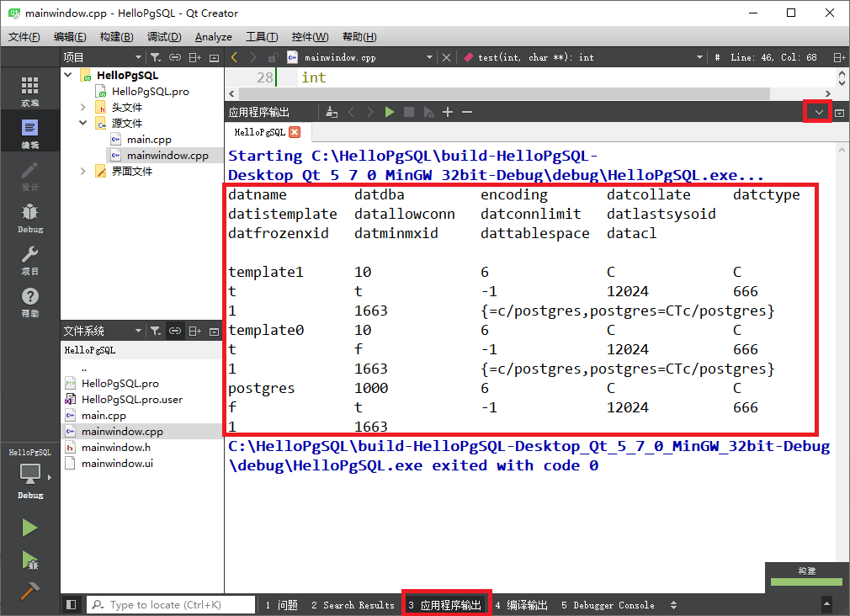This screenshot has height=616, width=850.
Task: Start debugging using the play-with-bug icon
Action: tap(29, 560)
